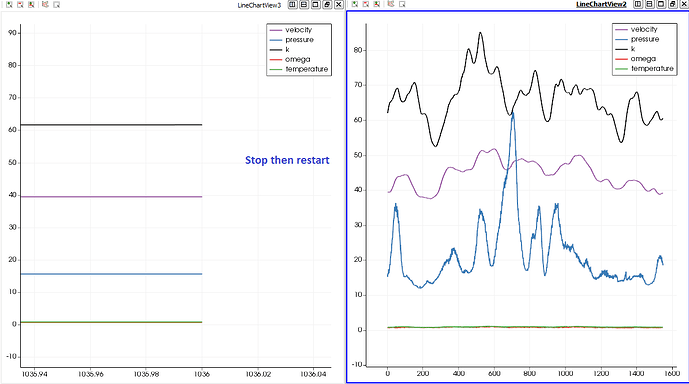
Task: Select the LineChartView2 title label
Action: tap(601, 5)
